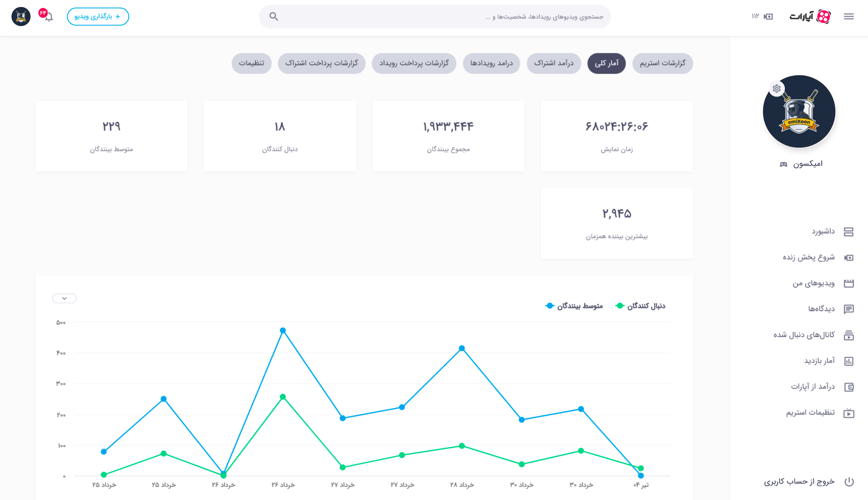Switch to گزارشات استریم tab
Screen dimensions: 868x500
point(662,63)
